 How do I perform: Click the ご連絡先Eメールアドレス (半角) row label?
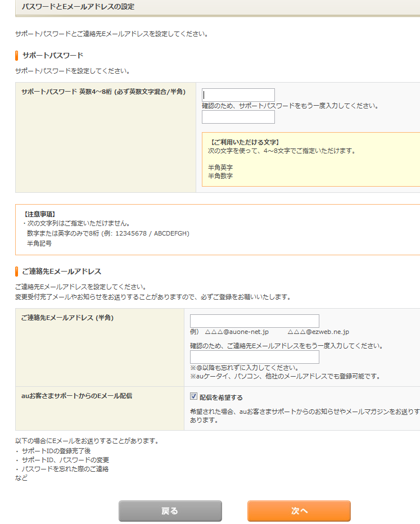(67, 318)
